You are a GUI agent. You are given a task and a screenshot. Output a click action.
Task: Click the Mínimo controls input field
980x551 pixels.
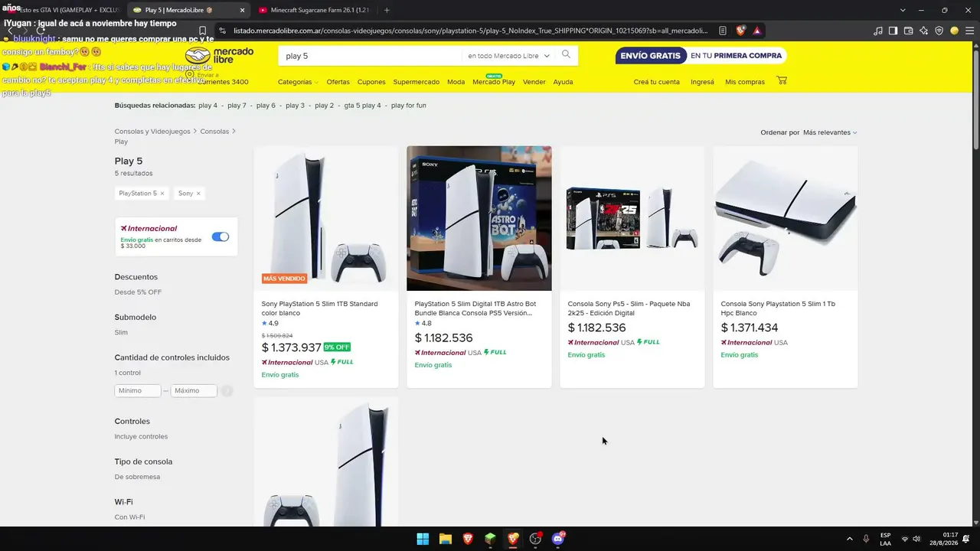[138, 391]
